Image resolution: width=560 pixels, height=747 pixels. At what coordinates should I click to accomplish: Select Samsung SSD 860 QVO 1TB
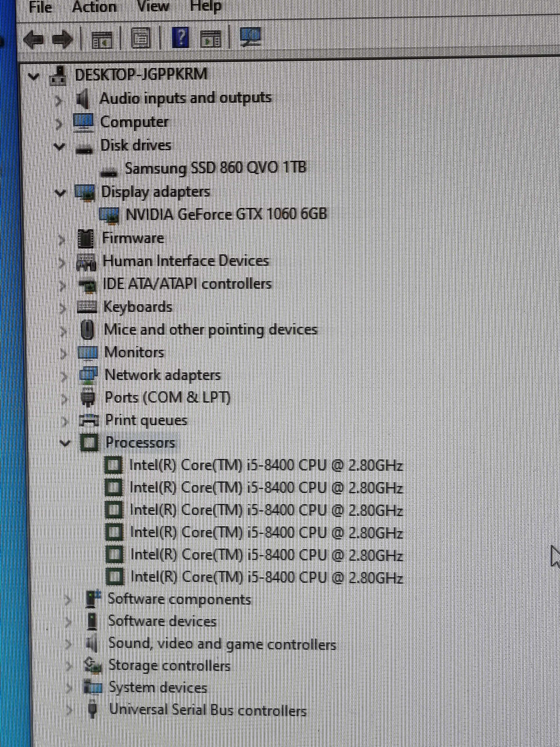point(216,168)
